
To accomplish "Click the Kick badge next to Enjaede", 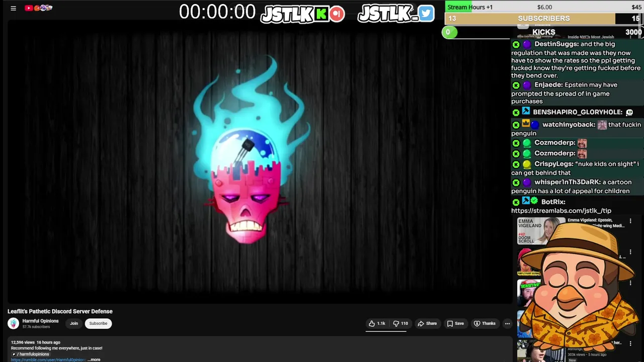I will click(516, 85).
